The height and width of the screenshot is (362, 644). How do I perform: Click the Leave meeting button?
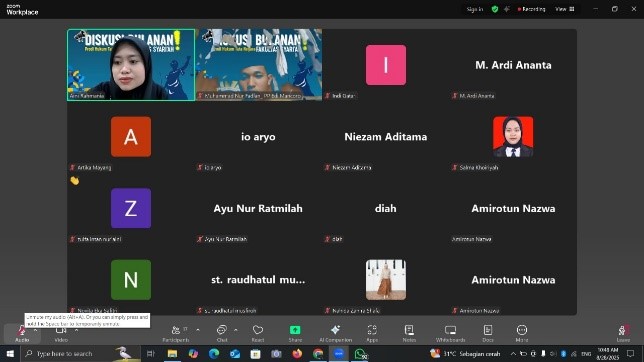pyautogui.click(x=623, y=333)
